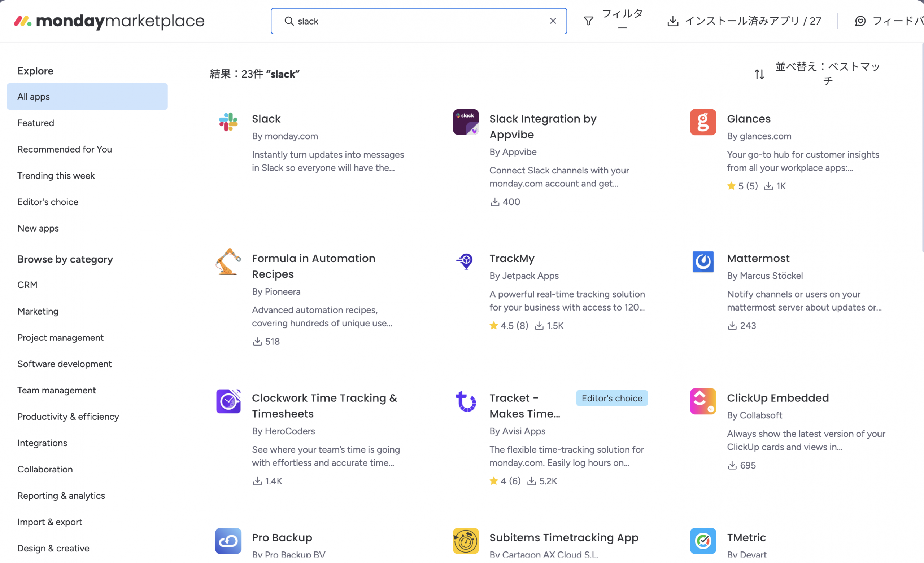Screen dimensions: 924x563
Task: Open the TrackMy app title
Action: [x=512, y=258]
